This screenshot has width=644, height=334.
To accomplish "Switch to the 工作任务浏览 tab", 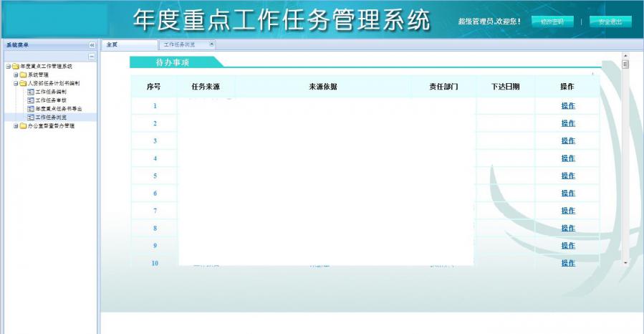I will coord(180,44).
